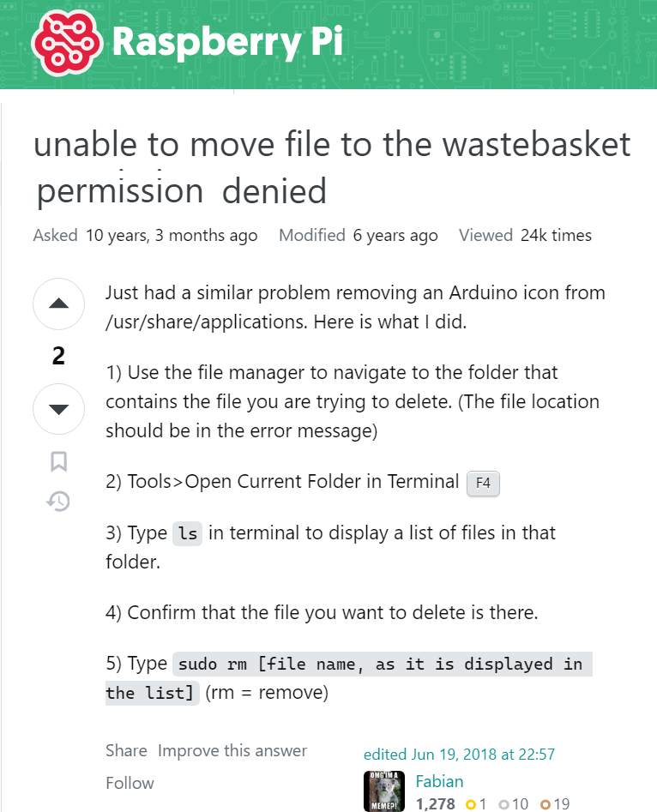The height and width of the screenshot is (812, 657).
Task: Click the Raspberry Pi site name
Action: [x=227, y=42]
